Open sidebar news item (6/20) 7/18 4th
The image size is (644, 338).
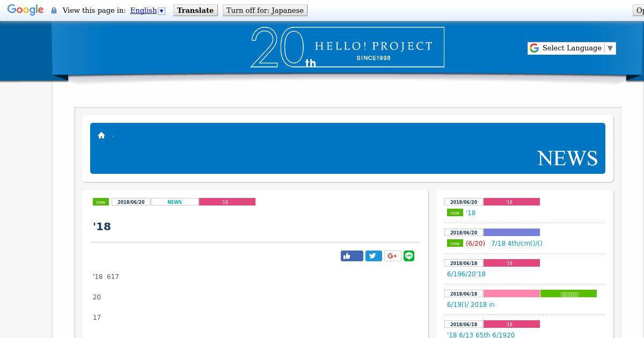click(504, 243)
